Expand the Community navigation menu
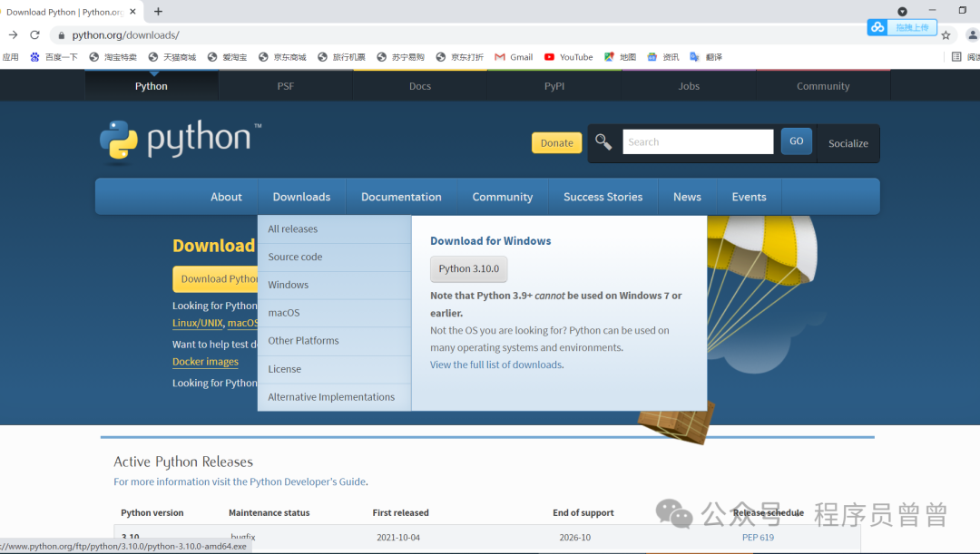980x554 pixels. click(x=502, y=197)
